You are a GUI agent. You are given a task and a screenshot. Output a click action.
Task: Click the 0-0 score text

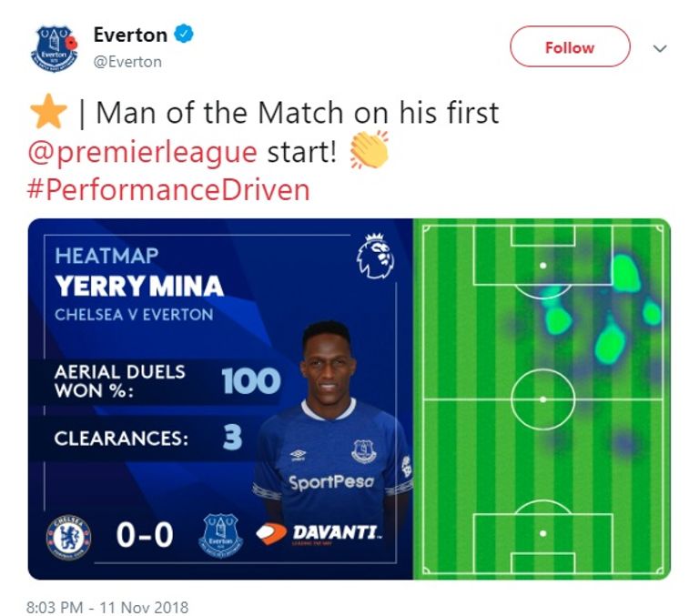click(x=145, y=535)
